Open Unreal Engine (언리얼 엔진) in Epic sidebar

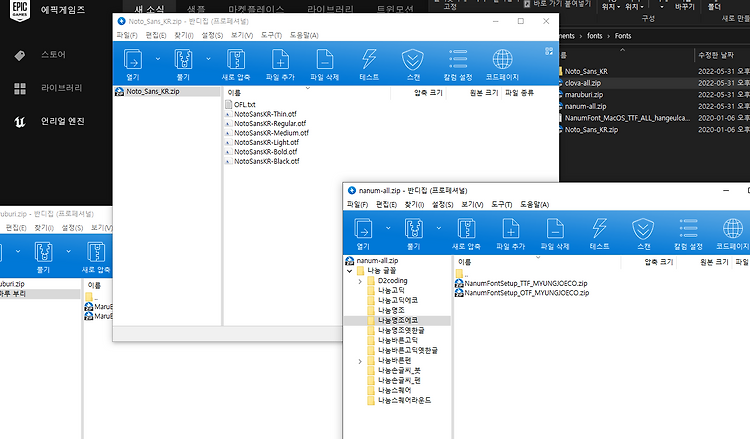point(62,121)
